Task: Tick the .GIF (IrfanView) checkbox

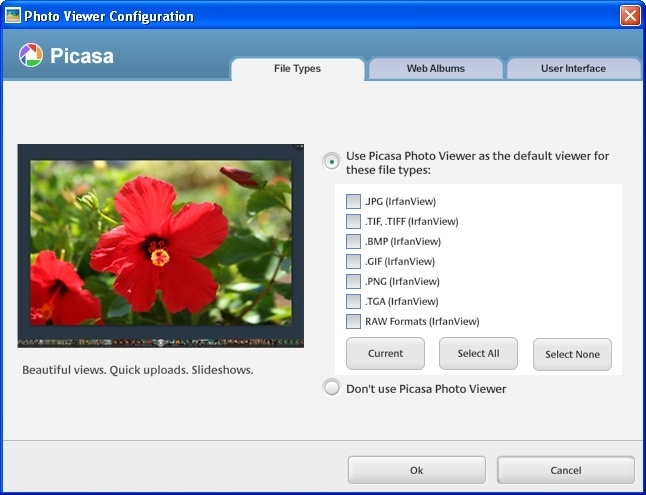Action: [x=353, y=261]
